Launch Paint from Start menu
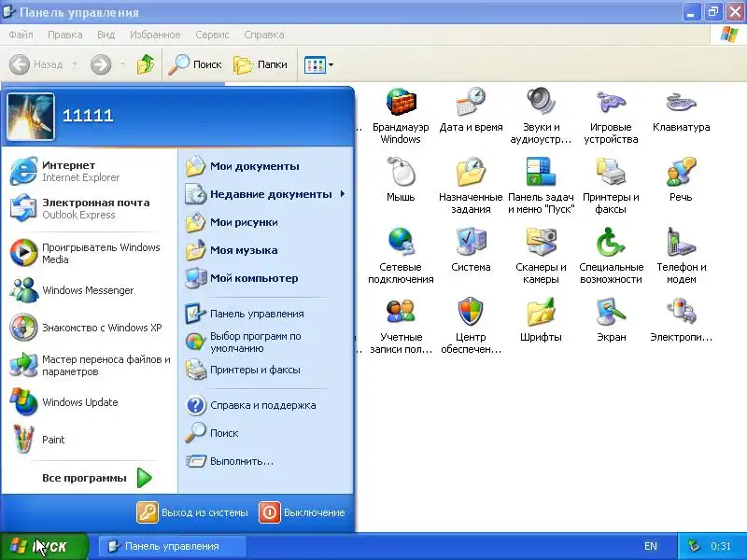747x560 pixels. (x=90, y=440)
